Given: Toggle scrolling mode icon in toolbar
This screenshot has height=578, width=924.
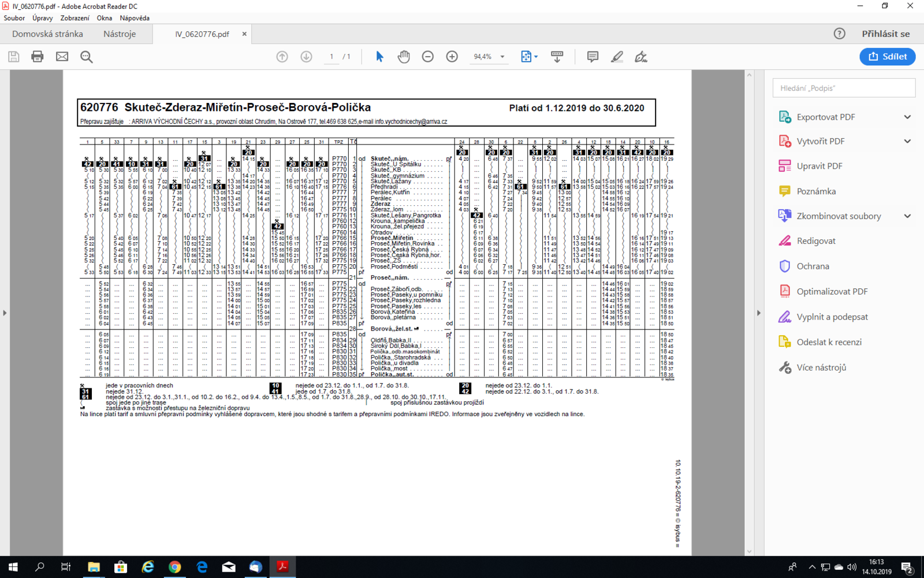Looking at the screenshot, I should [x=557, y=57].
